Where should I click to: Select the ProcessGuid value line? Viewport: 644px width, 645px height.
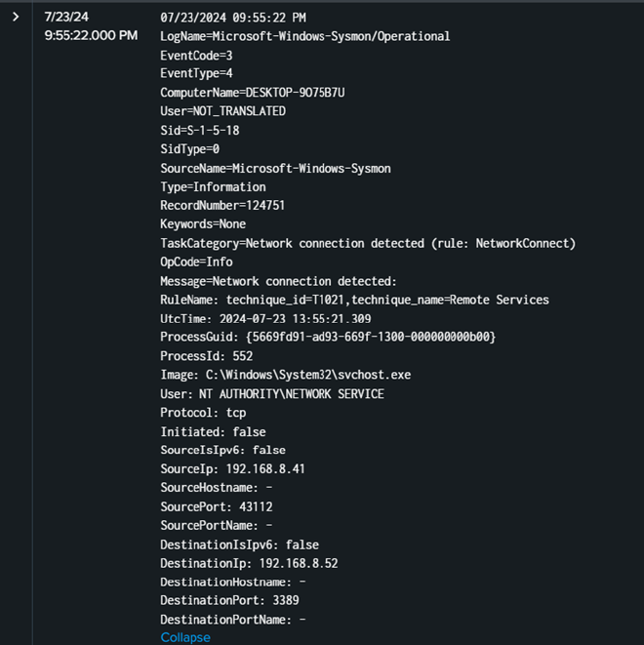pyautogui.click(x=328, y=337)
